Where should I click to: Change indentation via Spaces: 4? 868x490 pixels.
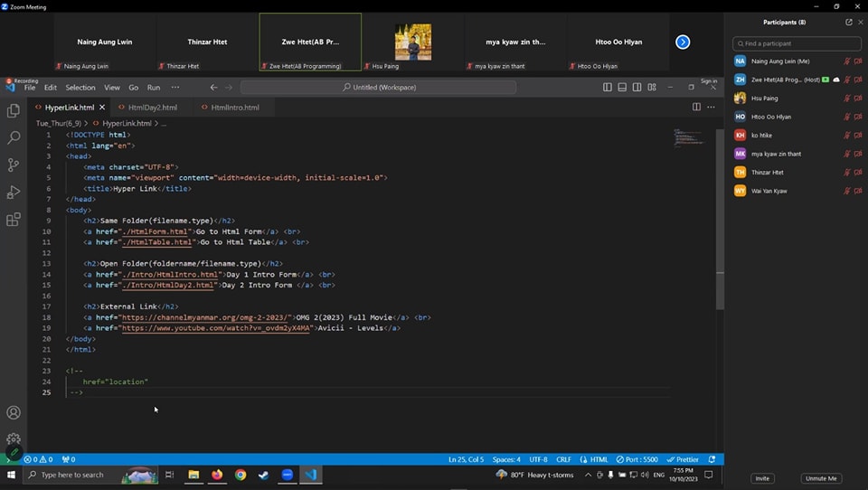(506, 459)
